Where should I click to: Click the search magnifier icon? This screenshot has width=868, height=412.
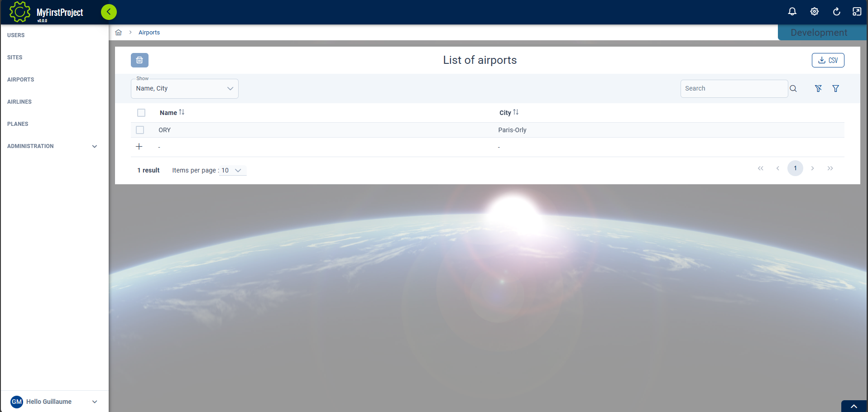[793, 89]
